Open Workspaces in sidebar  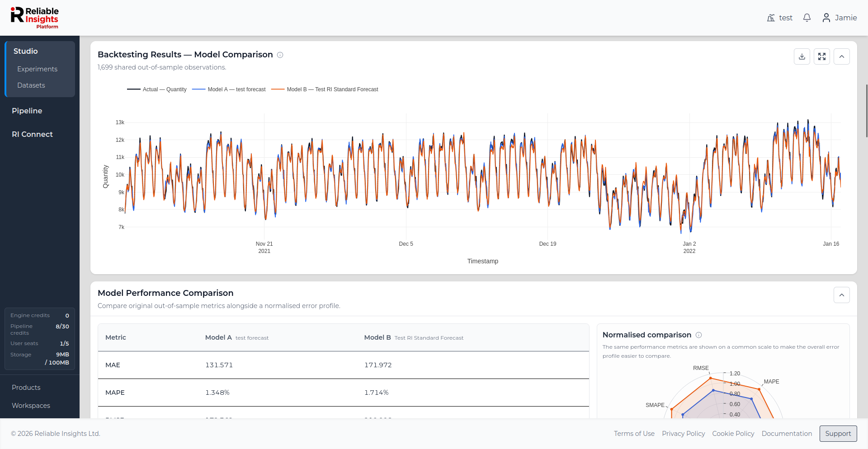pos(31,406)
